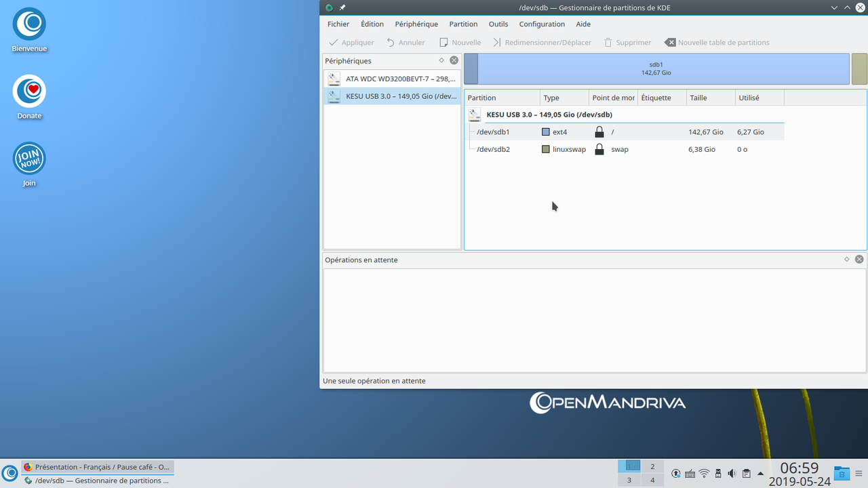Open the Join desktop icon
Screen dimensions: 868x488
point(29,165)
